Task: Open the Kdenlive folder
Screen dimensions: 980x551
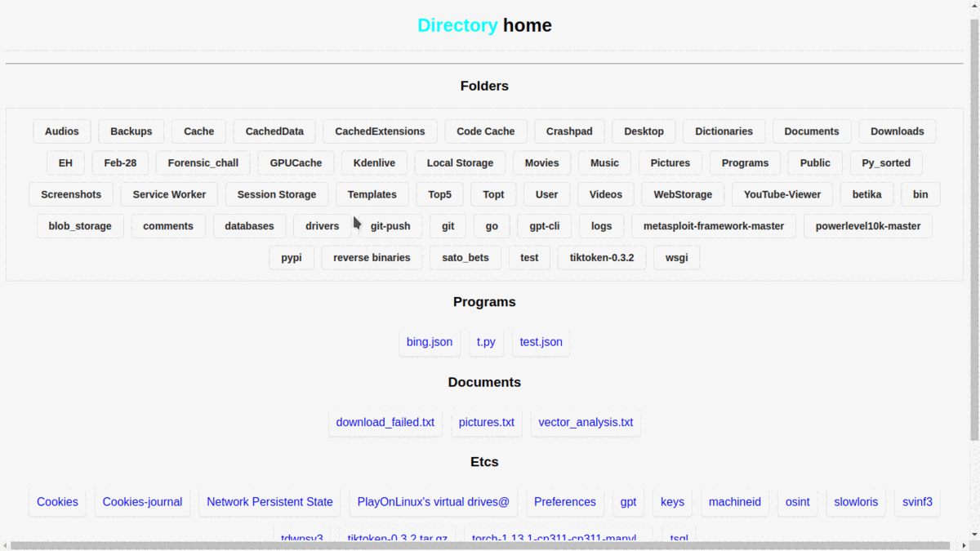Action: 374,163
